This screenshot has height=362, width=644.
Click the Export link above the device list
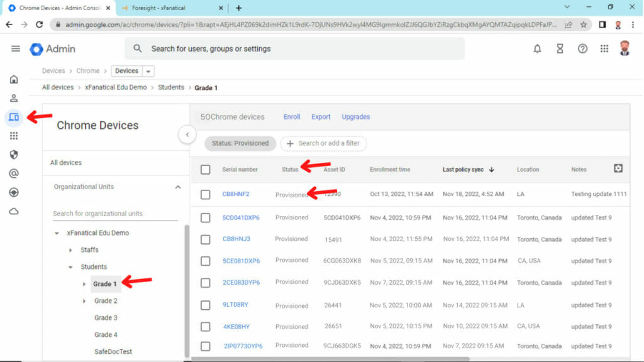point(321,117)
